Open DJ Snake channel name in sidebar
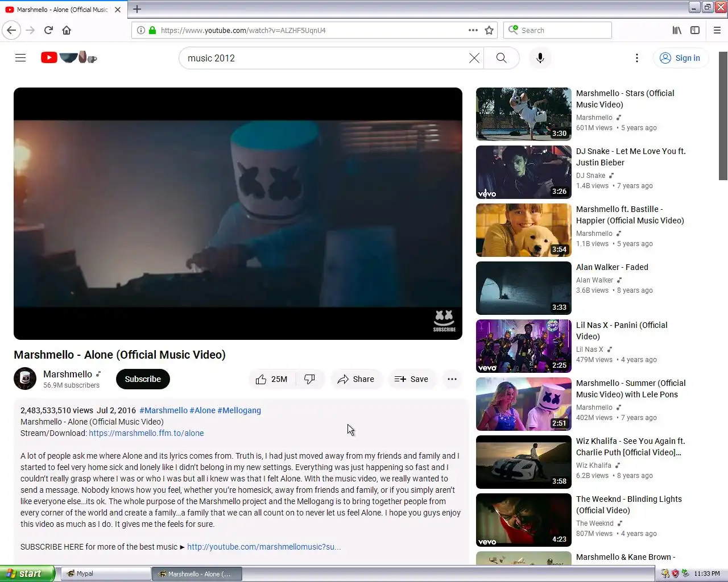 click(x=590, y=176)
